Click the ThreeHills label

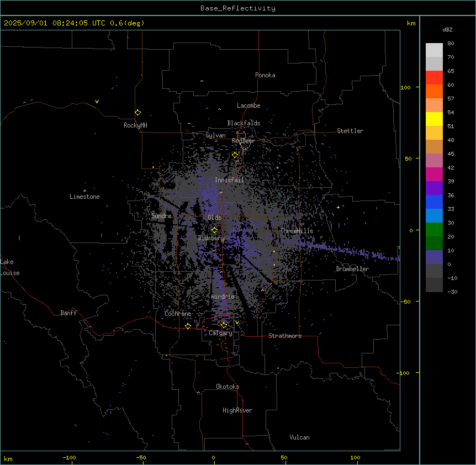[x=297, y=231]
